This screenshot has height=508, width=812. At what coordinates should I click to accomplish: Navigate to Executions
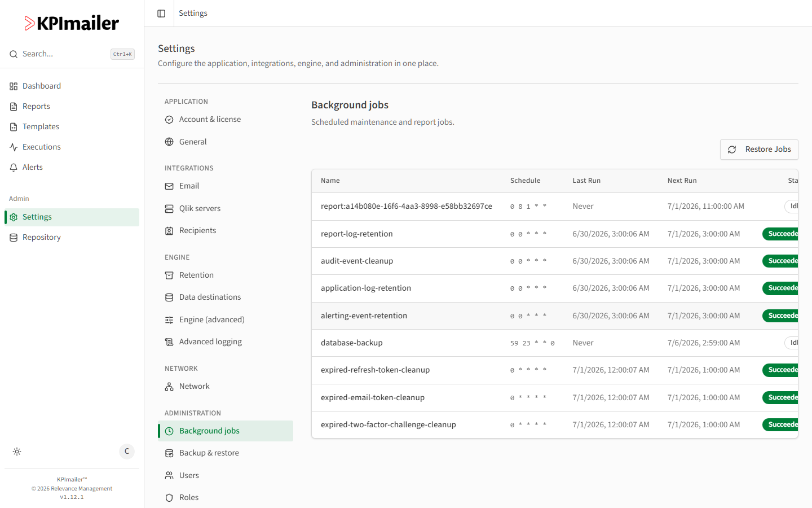pyautogui.click(x=72, y=147)
